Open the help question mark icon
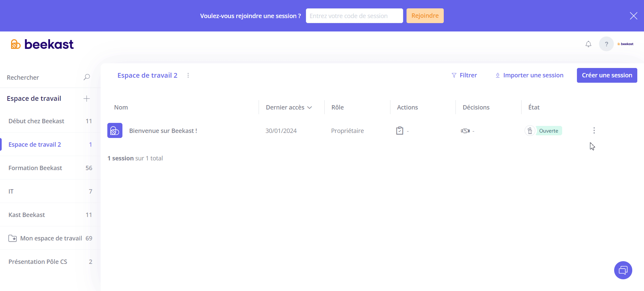The height and width of the screenshot is (291, 644). pos(606,44)
